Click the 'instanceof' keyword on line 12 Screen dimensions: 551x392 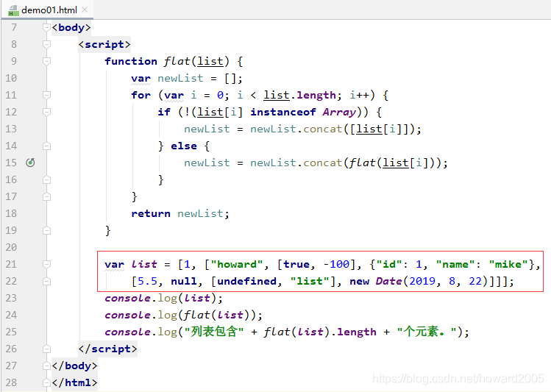tap(283, 112)
